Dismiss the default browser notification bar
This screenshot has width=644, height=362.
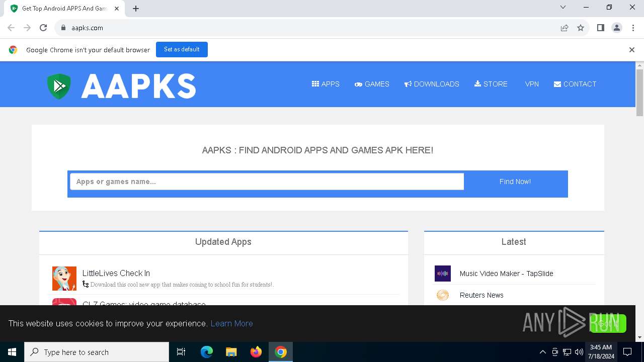tap(632, 50)
